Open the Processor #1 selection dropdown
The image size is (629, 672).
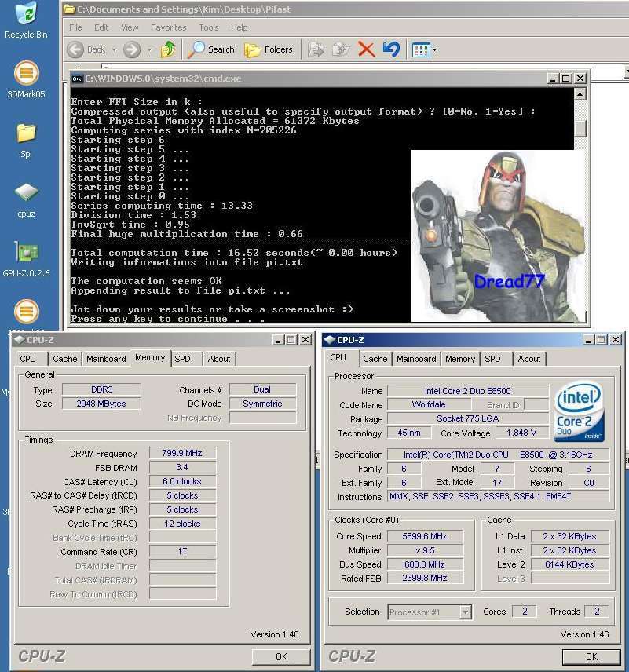(x=466, y=612)
